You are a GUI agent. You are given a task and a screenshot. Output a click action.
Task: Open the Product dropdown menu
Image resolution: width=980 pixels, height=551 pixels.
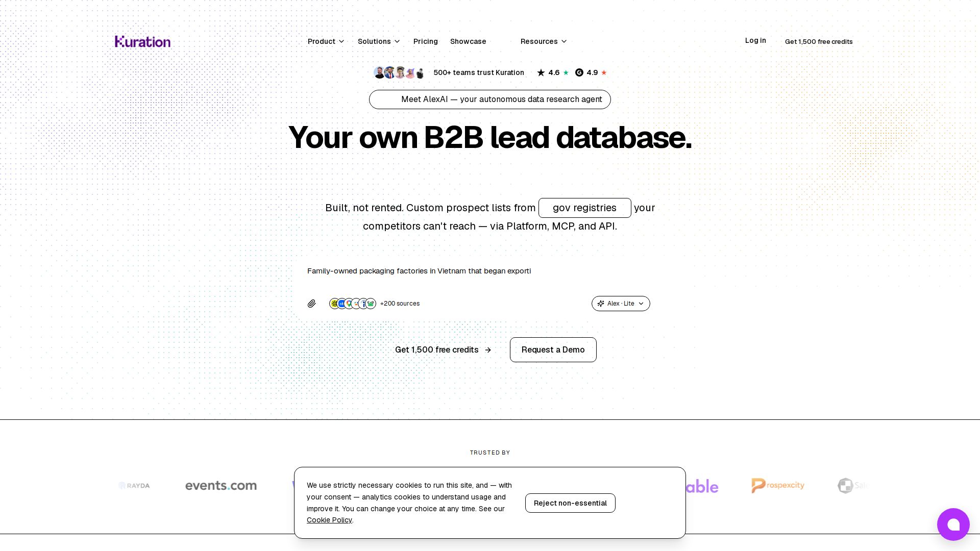326,41
